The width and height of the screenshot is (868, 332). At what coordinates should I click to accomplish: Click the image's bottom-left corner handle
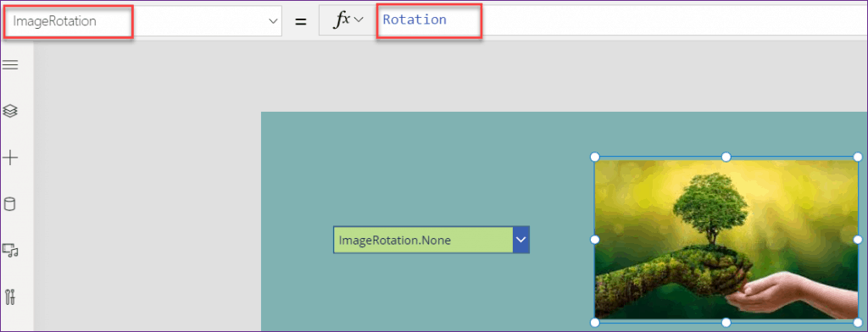click(595, 322)
